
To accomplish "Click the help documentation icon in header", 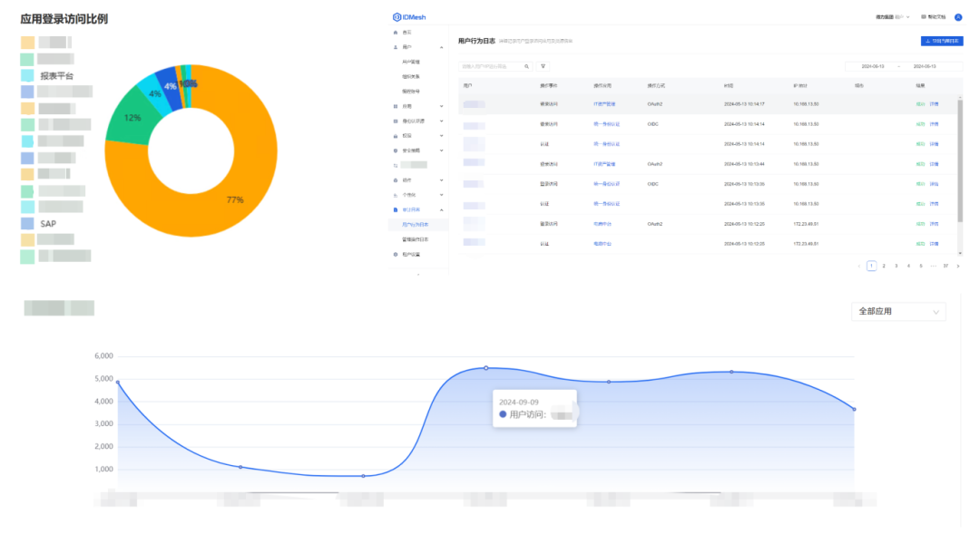I will pyautogui.click(x=924, y=17).
